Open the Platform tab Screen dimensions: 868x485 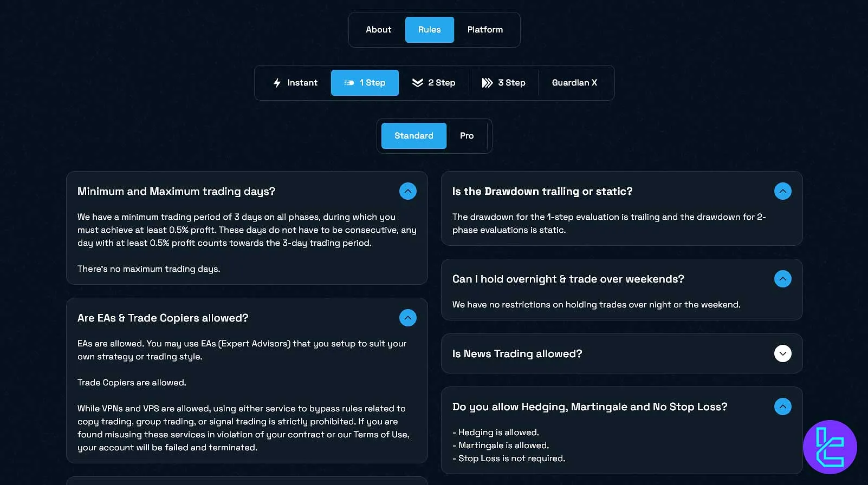(x=485, y=30)
